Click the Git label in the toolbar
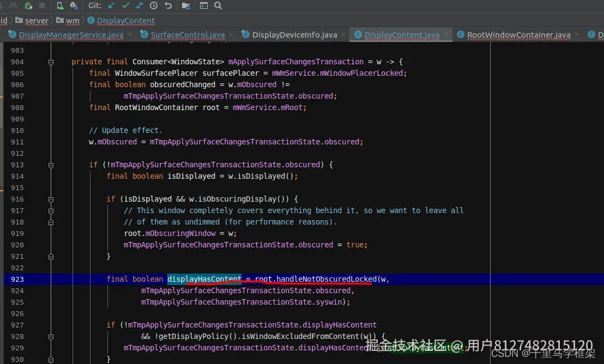 95,5
